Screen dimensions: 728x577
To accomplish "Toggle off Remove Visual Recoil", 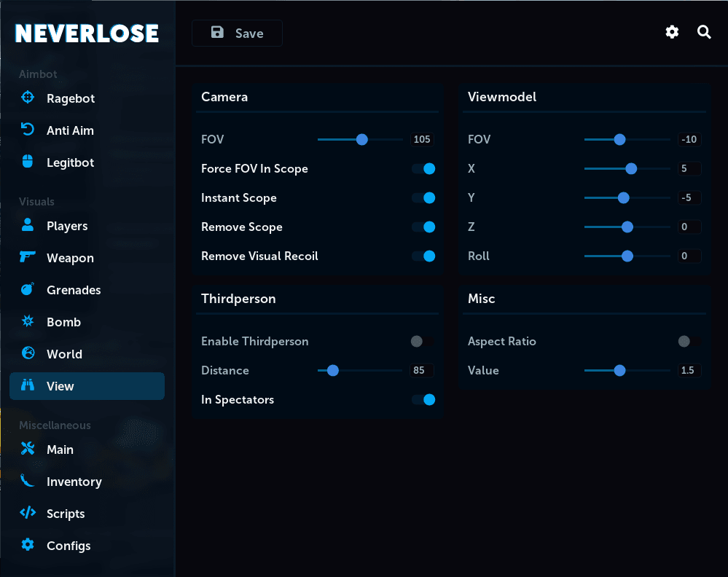I will pyautogui.click(x=423, y=256).
